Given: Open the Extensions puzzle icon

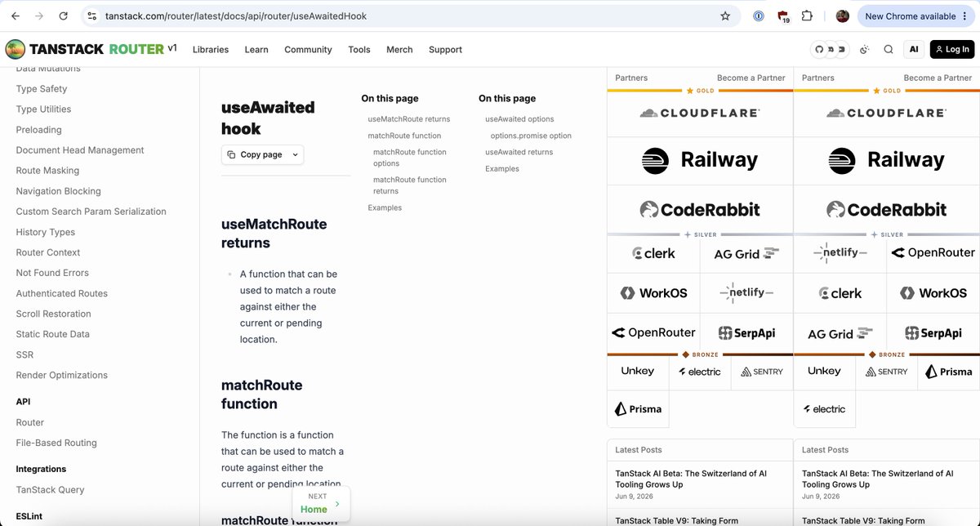Looking at the screenshot, I should click(807, 16).
